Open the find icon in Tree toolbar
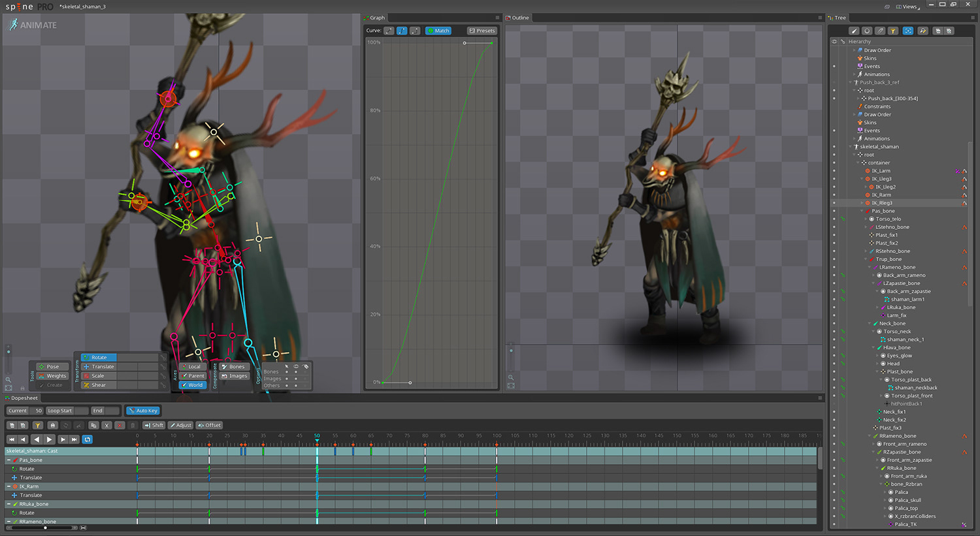 pyautogui.click(x=923, y=31)
